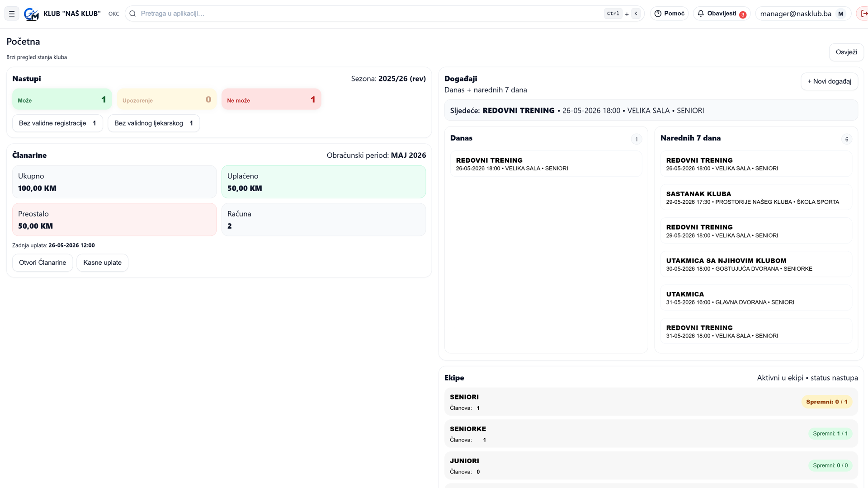The width and height of the screenshot is (868, 488).
Task: Open UTAKMICA SA NJIHOVIM KLUBOM event
Action: point(756,264)
